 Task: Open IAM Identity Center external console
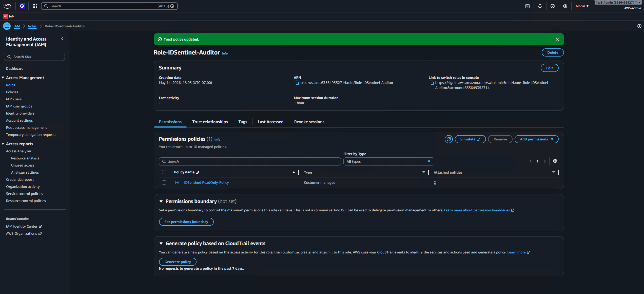24,226
